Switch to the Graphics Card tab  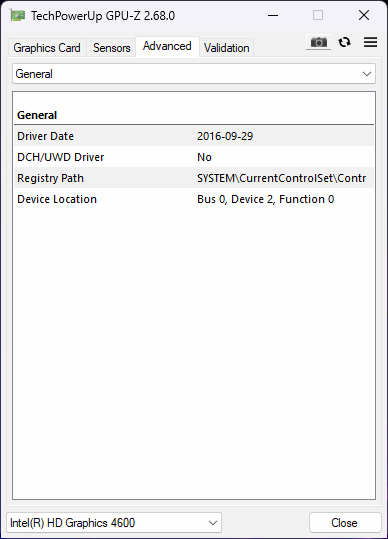pyautogui.click(x=47, y=48)
